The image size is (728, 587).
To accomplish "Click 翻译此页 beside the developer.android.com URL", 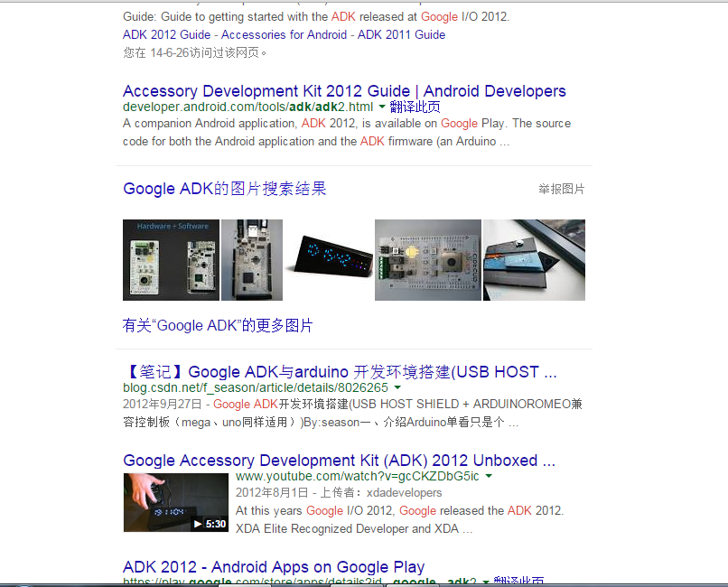I will [415, 107].
